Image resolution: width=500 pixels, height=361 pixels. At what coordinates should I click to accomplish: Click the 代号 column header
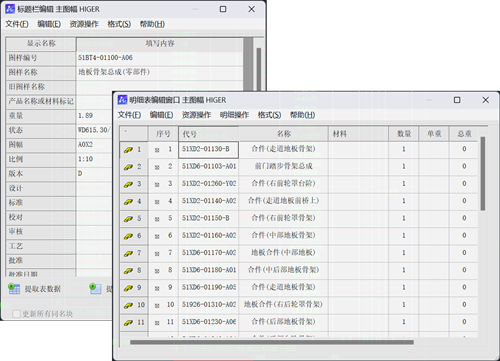click(x=208, y=134)
